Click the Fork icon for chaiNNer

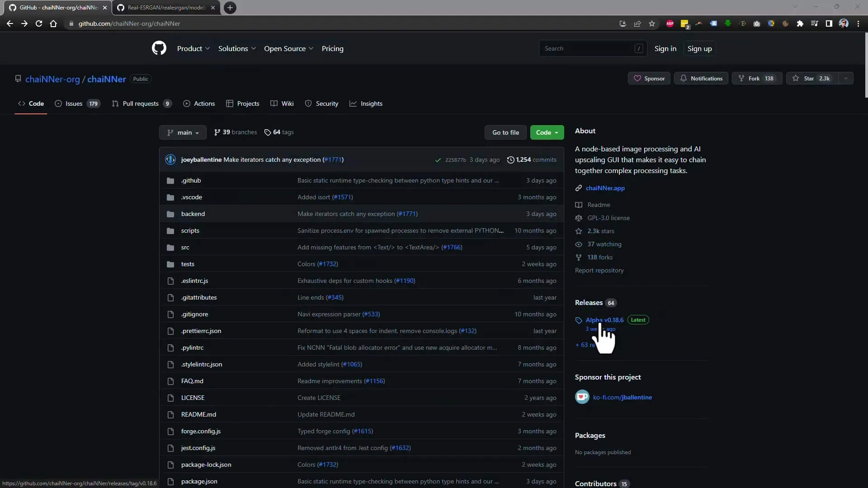click(754, 78)
